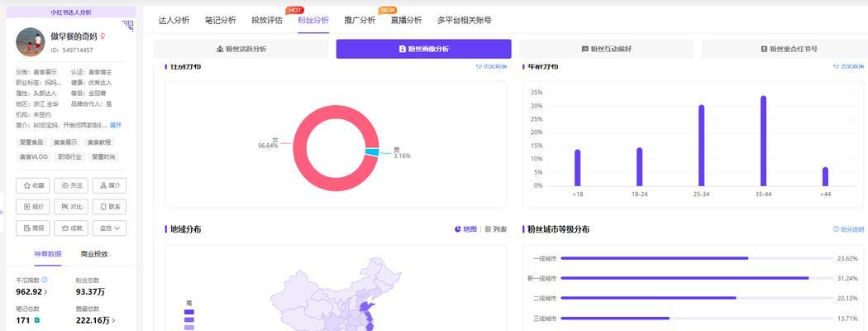Image resolution: width=868 pixels, height=331 pixels.
Task: Click the 职场行业 tag
Action: pos(69,157)
